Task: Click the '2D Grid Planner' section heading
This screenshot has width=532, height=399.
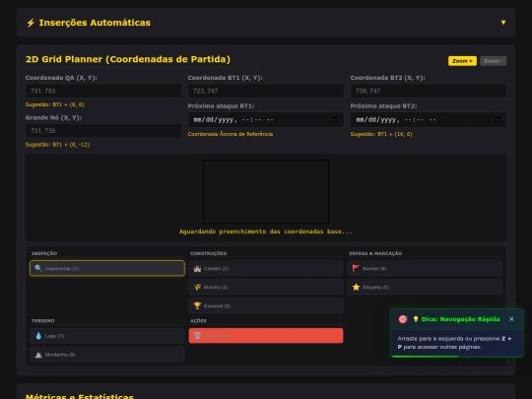Action: click(128, 59)
